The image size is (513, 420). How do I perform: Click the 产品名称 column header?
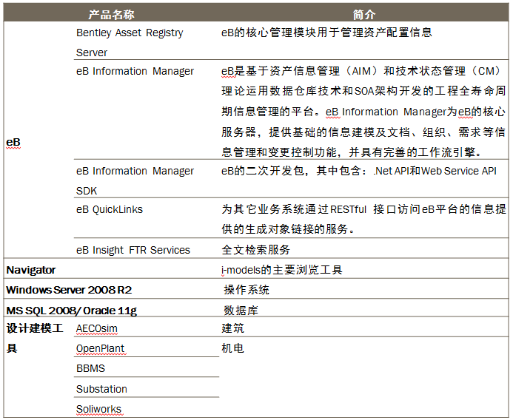coord(111,14)
